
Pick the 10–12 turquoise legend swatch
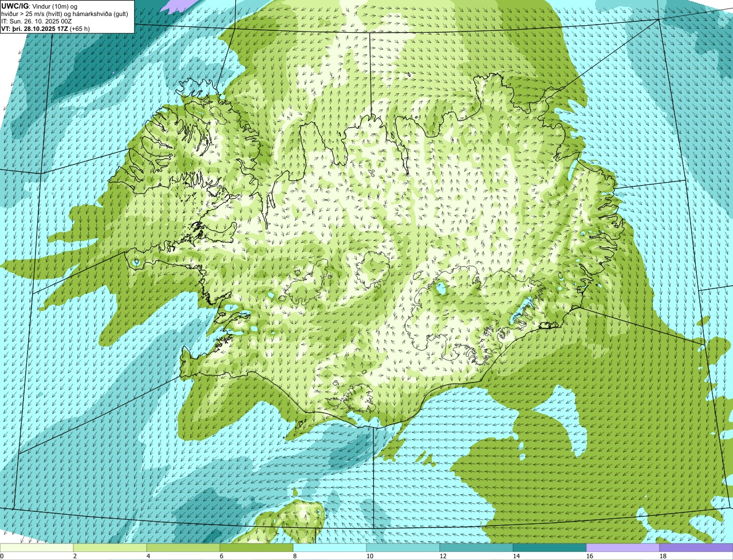[x=403, y=548]
